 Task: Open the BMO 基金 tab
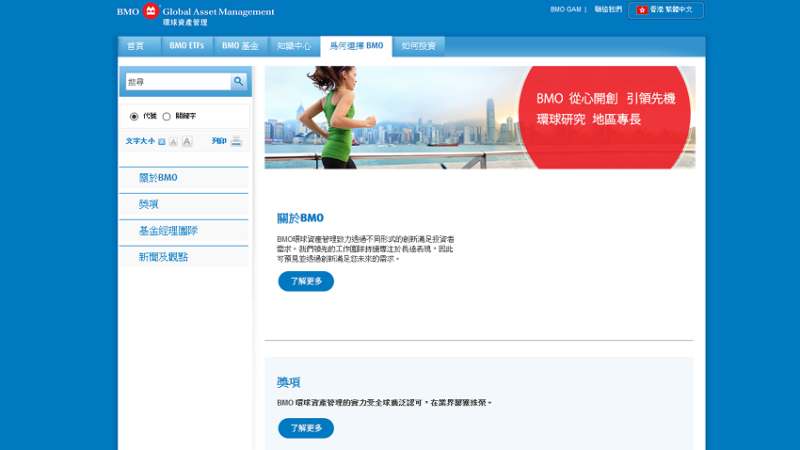(x=240, y=46)
